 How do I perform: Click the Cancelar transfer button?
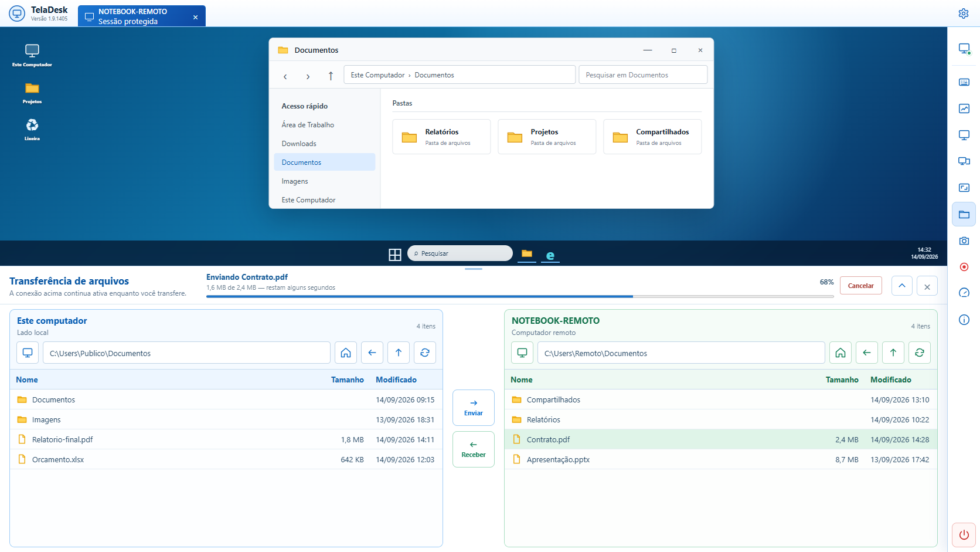(x=860, y=286)
